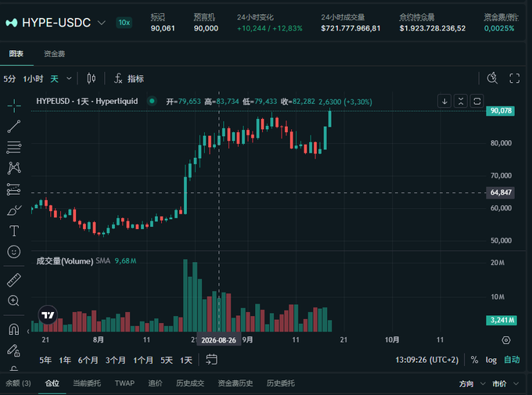The height and width of the screenshot is (395, 532).
Task: Click the quick search lightning icon
Action: tap(492, 78)
